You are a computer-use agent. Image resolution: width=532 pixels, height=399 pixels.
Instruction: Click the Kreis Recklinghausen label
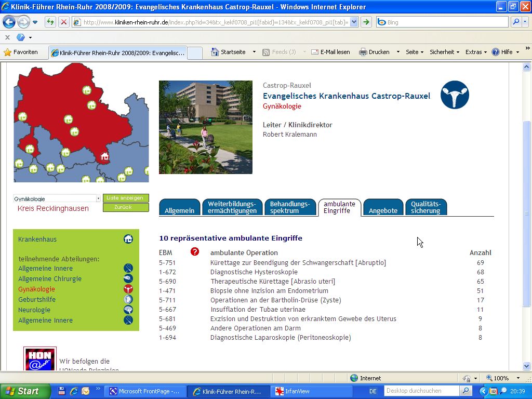53,208
